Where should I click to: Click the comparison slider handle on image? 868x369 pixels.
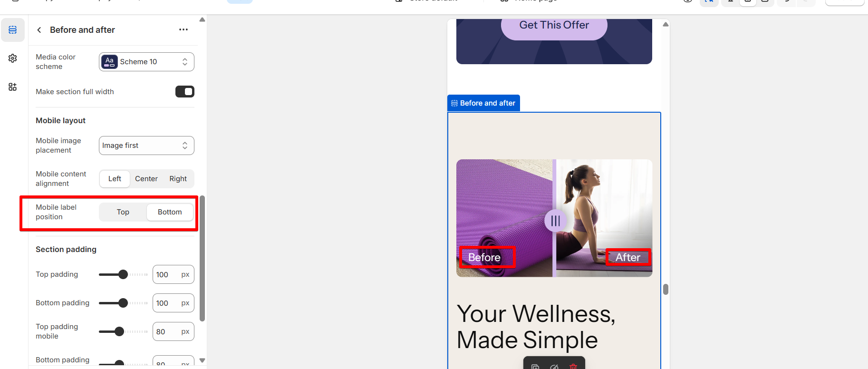(555, 221)
